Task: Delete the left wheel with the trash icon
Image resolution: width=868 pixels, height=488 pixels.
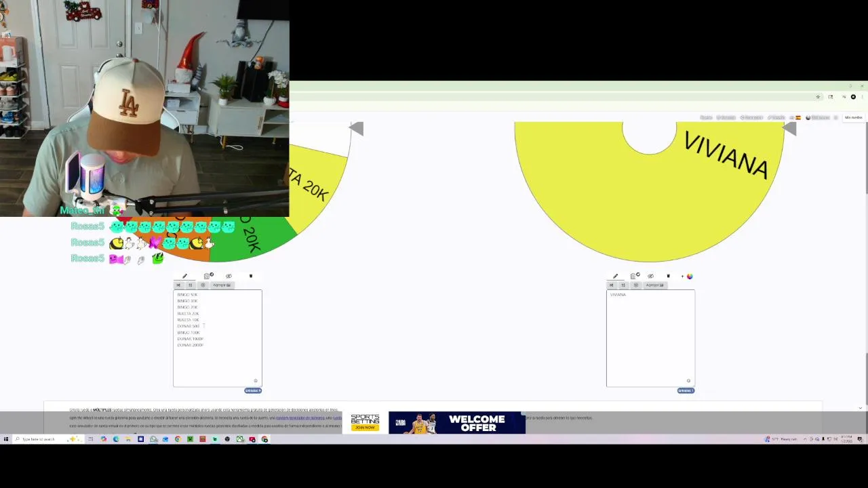Action: coord(250,276)
